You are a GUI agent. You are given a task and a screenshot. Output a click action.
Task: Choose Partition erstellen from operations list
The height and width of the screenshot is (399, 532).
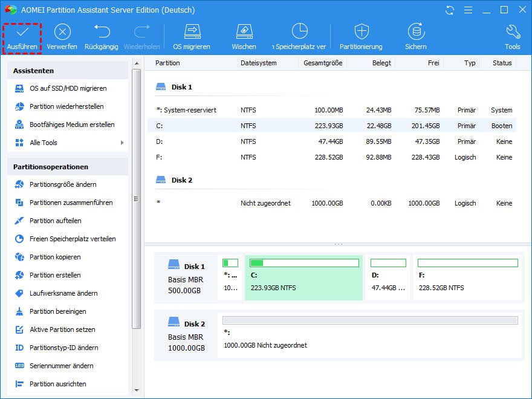click(x=55, y=275)
